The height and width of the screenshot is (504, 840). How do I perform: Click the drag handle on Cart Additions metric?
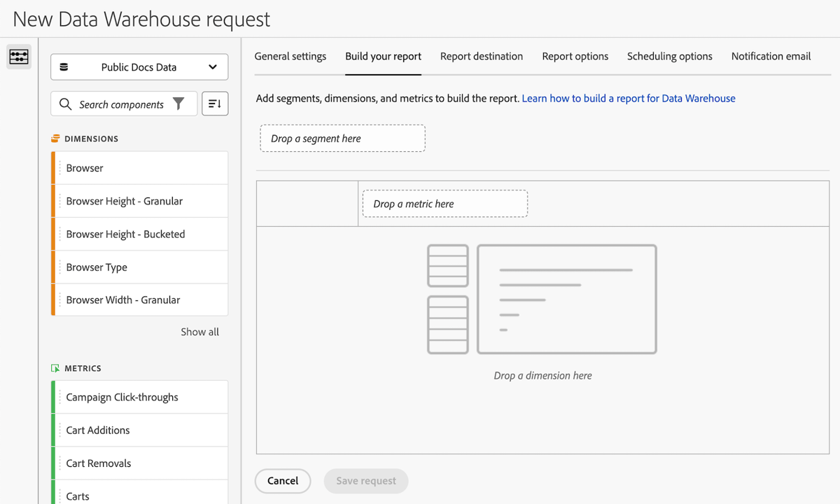(59, 430)
